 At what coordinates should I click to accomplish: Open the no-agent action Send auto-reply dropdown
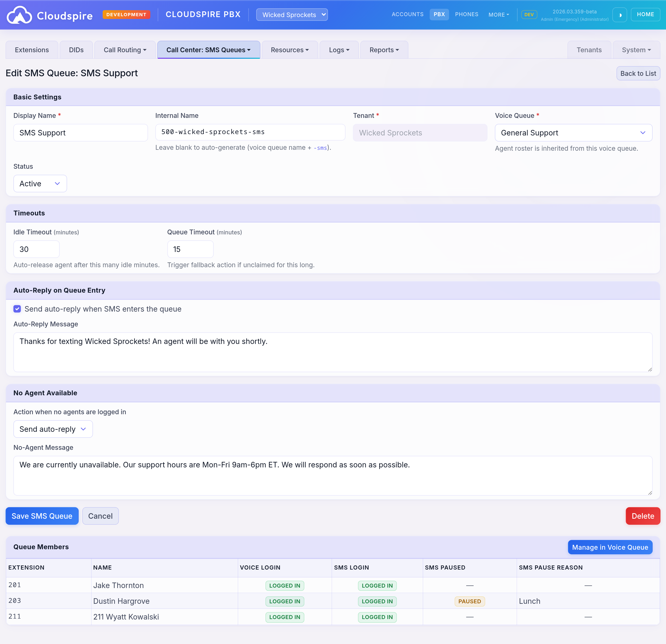pos(53,429)
